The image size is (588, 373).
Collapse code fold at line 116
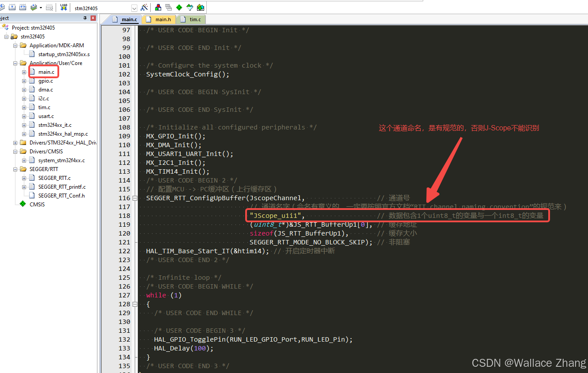coord(135,198)
